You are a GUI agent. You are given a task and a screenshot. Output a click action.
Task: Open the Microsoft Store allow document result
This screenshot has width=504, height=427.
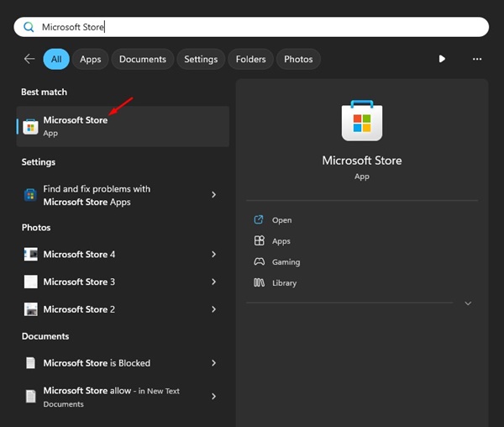coord(123,397)
